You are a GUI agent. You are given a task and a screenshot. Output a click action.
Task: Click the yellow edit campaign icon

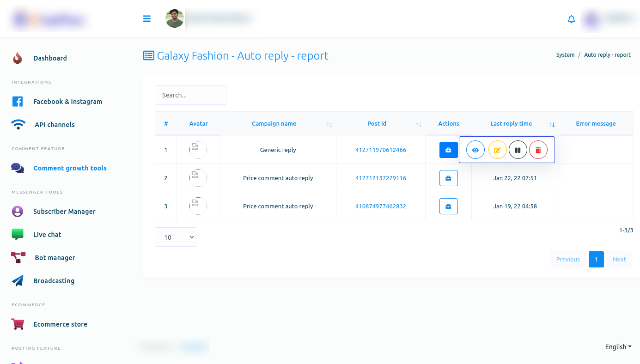coord(497,150)
